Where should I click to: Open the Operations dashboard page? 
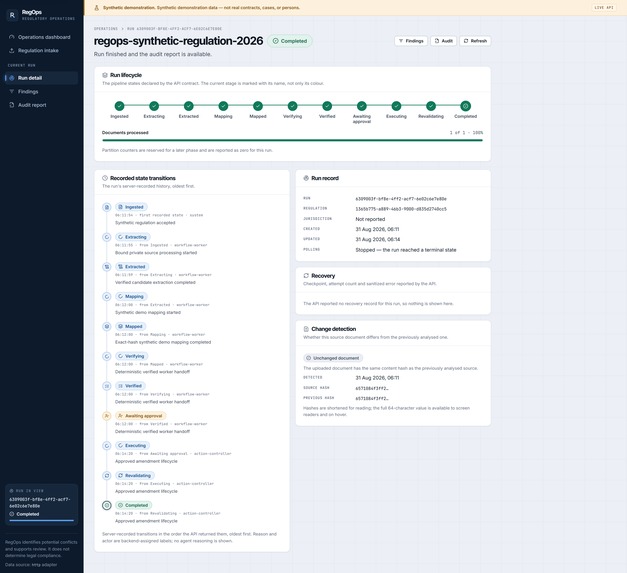click(41, 37)
